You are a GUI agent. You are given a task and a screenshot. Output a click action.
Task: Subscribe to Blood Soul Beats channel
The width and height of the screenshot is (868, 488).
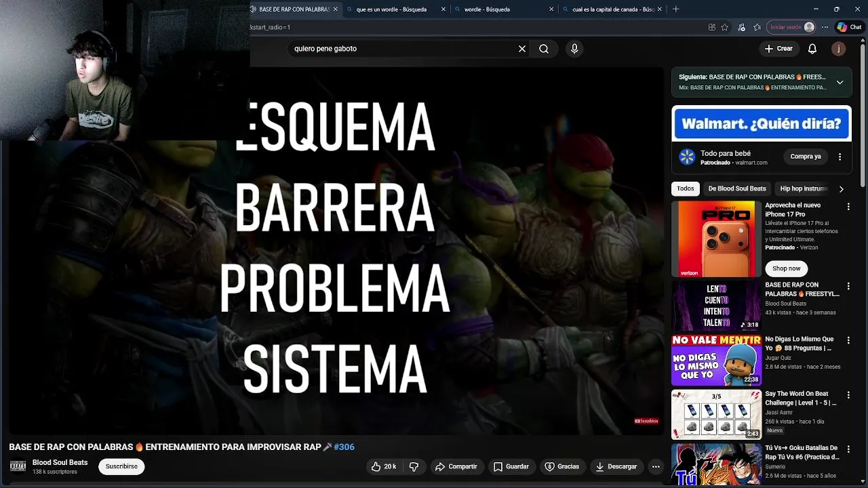click(x=121, y=466)
